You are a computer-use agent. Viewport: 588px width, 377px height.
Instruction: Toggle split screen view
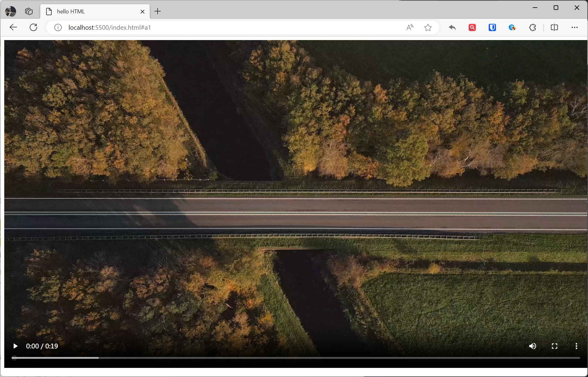554,28
